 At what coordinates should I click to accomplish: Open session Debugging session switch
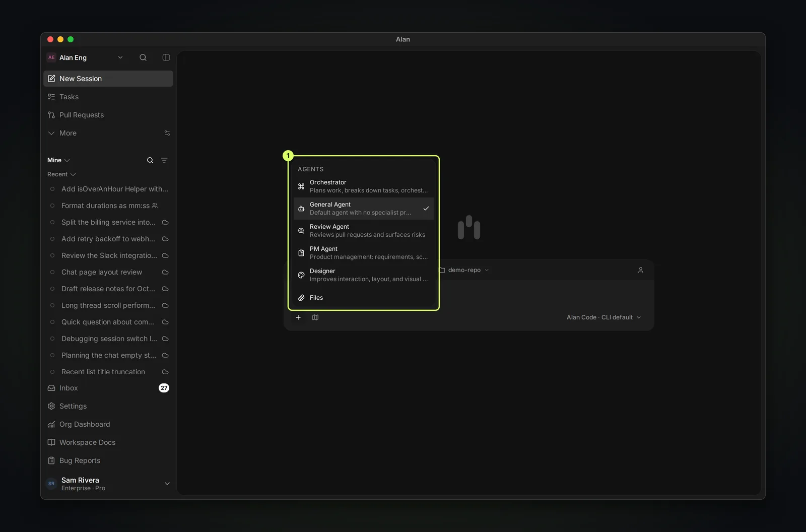108,339
